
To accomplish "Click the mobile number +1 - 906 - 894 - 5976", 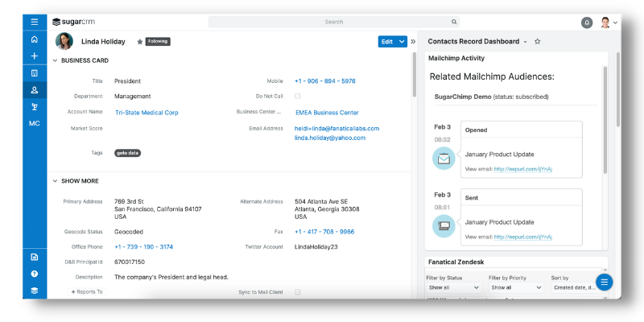I will tap(325, 81).
